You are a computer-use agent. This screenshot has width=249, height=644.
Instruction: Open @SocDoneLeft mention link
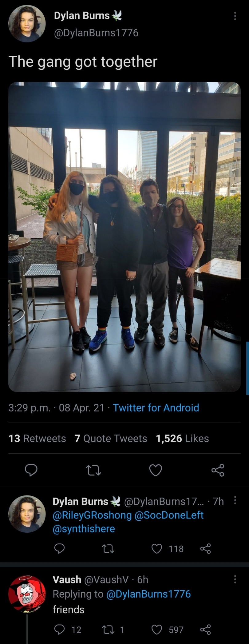pyautogui.click(x=169, y=515)
